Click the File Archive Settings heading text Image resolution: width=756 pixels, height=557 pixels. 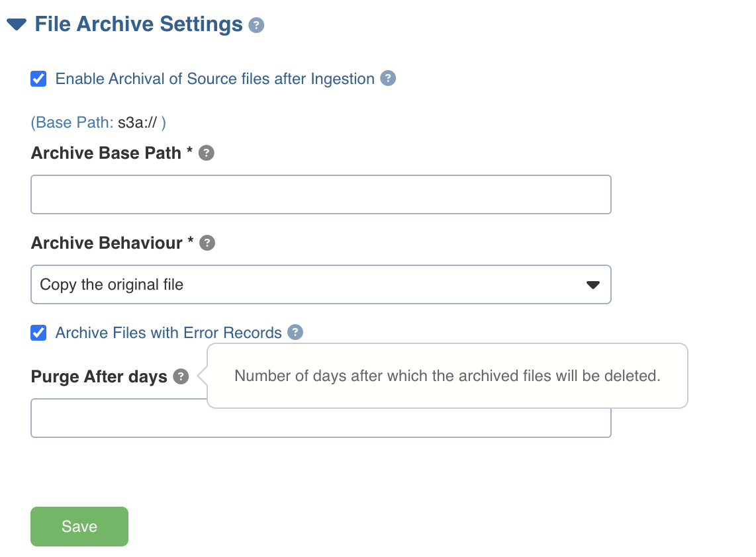[x=138, y=24]
